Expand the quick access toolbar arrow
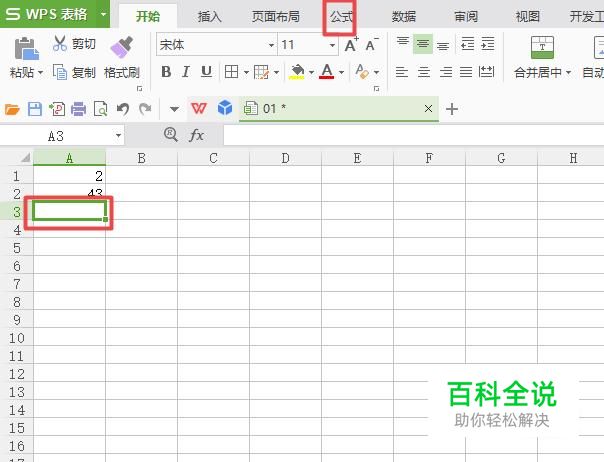 click(x=174, y=109)
